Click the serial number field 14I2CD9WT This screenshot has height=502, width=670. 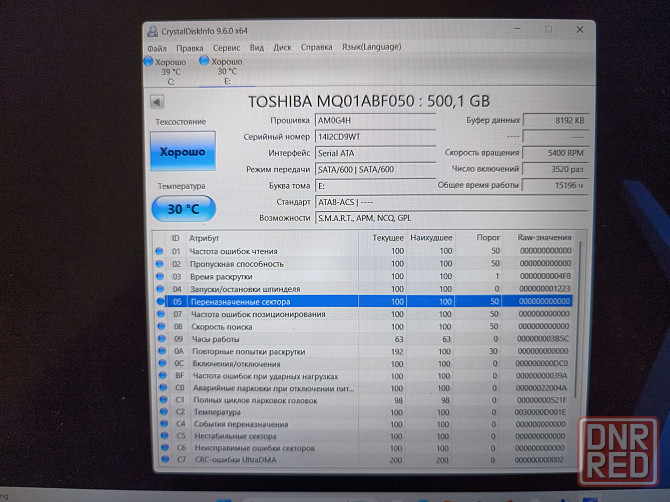tap(375, 137)
